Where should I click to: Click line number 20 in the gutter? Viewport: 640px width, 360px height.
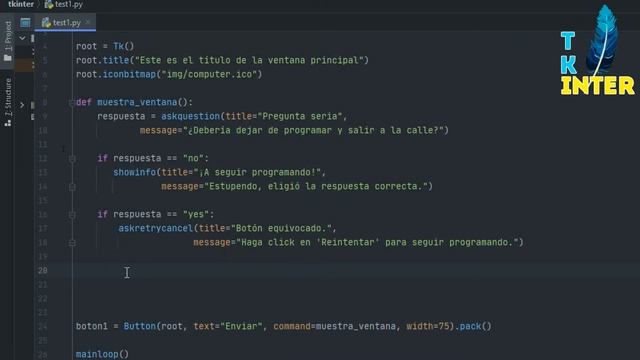point(43,270)
